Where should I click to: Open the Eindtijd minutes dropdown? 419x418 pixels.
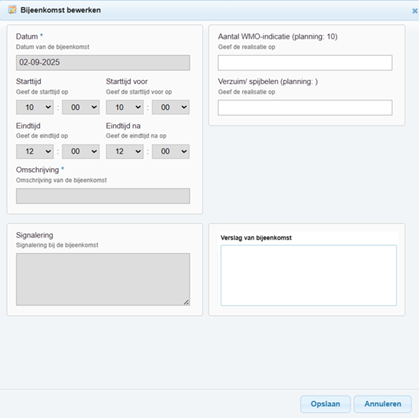click(x=81, y=151)
